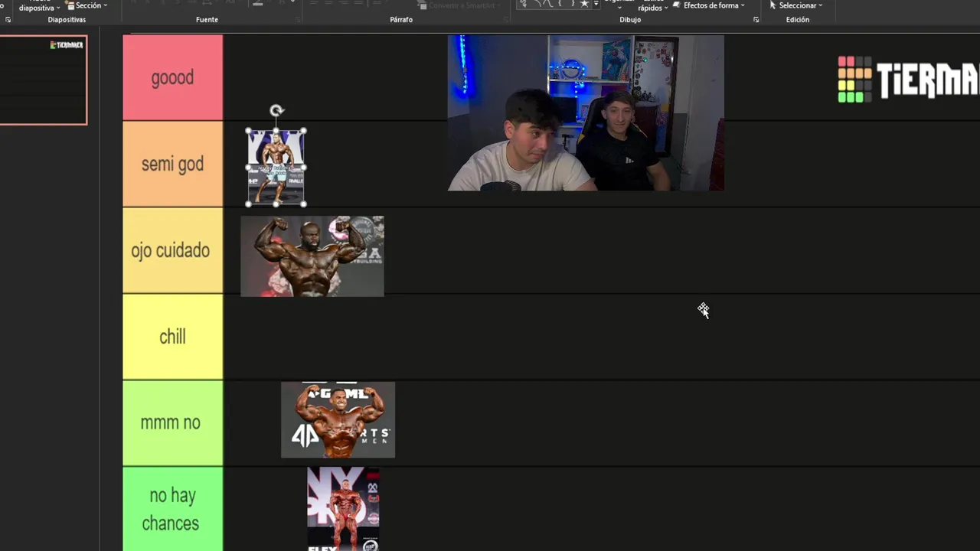The width and height of the screenshot is (980, 551).
Task: Open the Nueva diapositiva dropdown
Action: 39,7
